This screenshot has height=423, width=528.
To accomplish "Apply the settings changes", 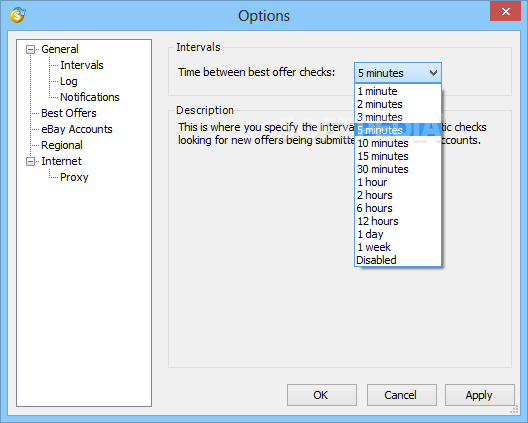I will coord(480,395).
